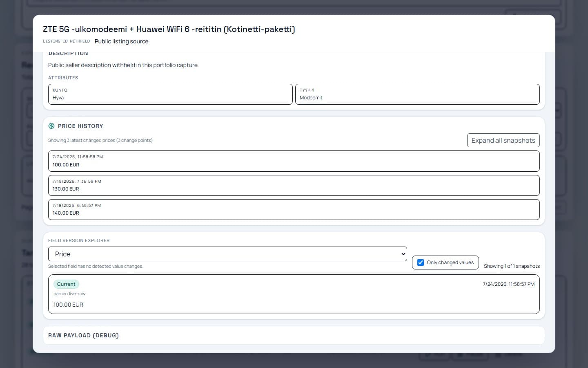588x368 pixels.
Task: Open the Price field version dropdown
Action: (x=227, y=254)
